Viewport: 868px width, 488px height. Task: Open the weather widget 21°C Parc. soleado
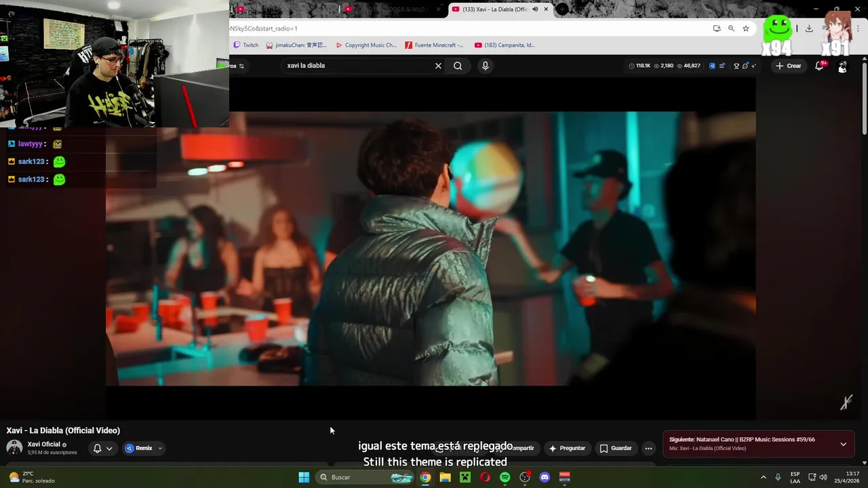[x=31, y=477]
